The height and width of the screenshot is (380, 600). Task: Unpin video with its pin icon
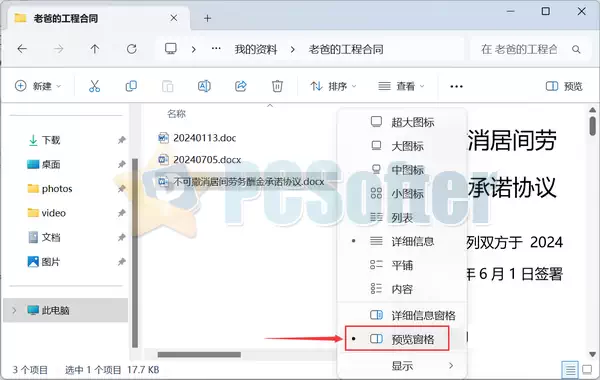click(121, 213)
